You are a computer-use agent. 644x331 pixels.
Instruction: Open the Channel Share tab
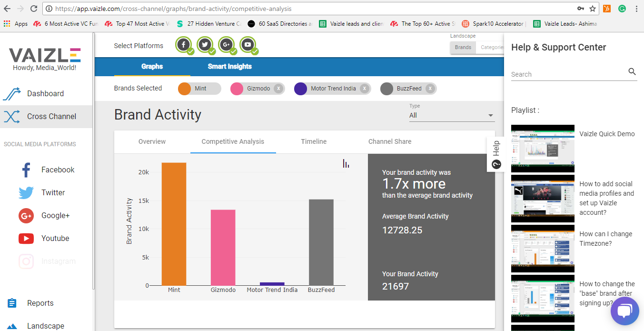point(390,141)
